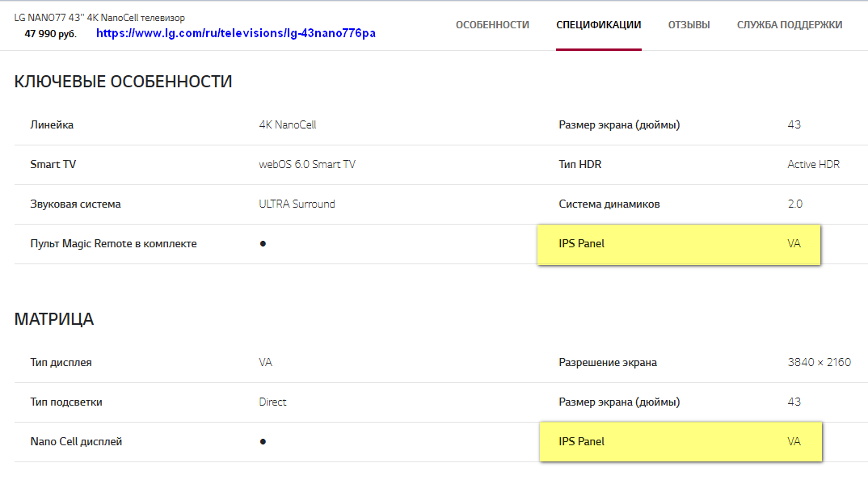Image resolution: width=868 pixels, height=480 pixels.
Task: Click the КЛЮЧЕВЫЕ ОСОБЕННОСТИ heading
Action: [123, 82]
